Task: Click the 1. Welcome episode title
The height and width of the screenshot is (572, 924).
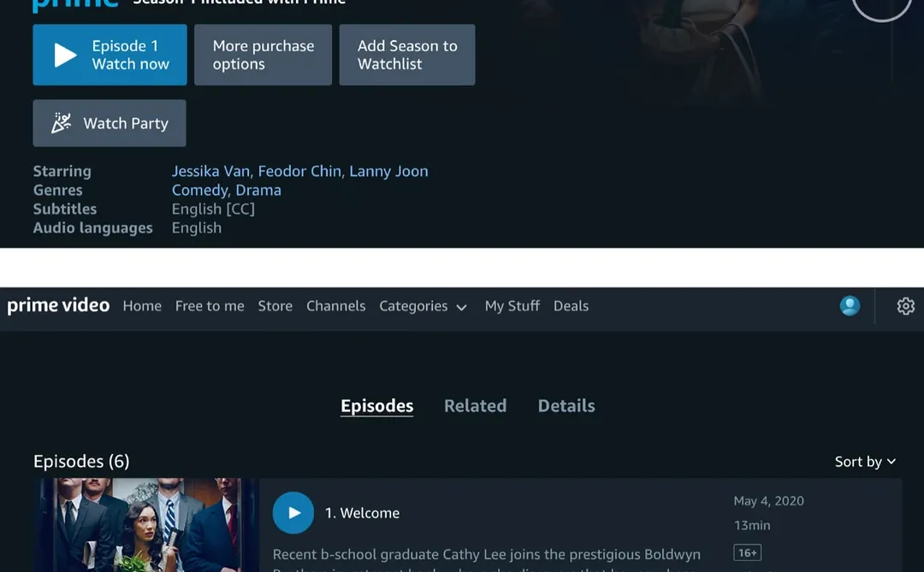Action: tap(363, 513)
